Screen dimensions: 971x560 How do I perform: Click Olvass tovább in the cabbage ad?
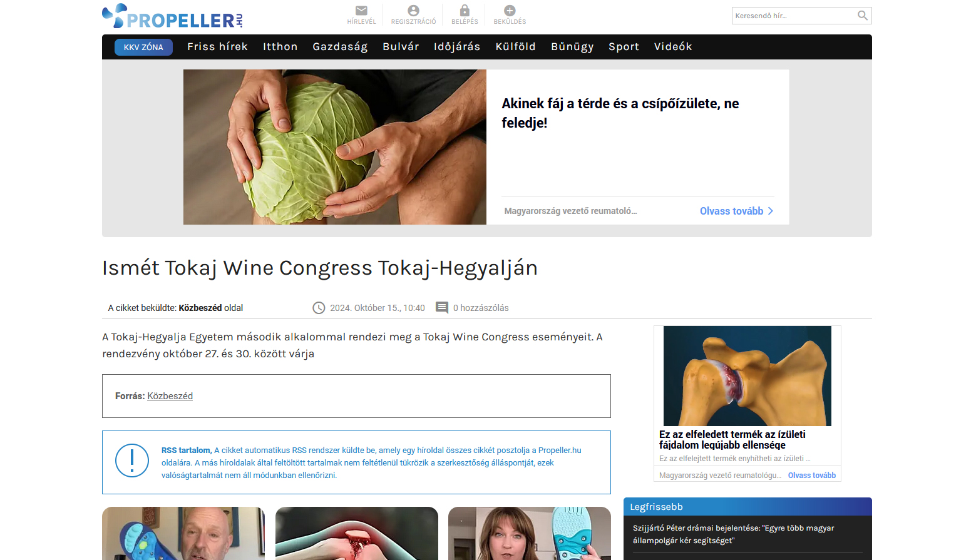(x=731, y=211)
